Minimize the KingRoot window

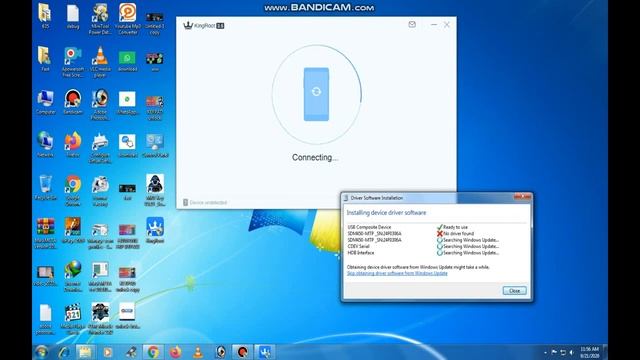[433, 25]
